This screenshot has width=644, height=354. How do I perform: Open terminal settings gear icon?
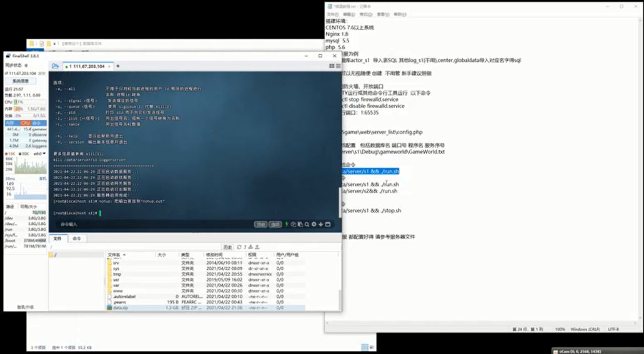point(314,224)
